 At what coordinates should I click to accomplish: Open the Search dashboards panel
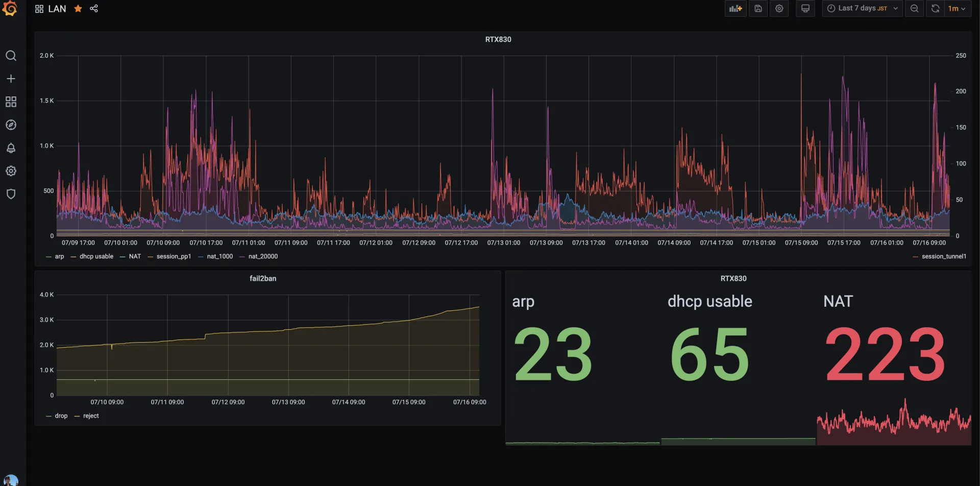point(11,56)
